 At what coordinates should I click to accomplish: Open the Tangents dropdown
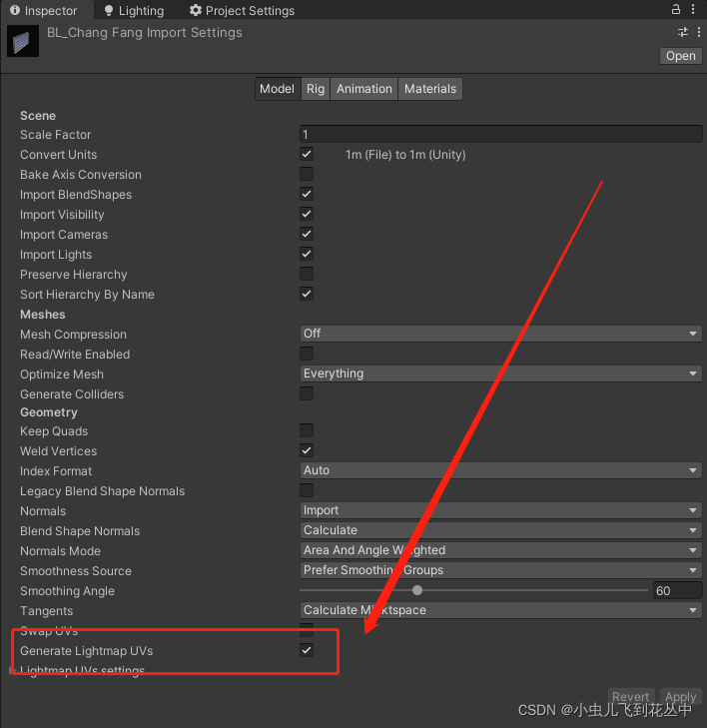tap(500, 610)
